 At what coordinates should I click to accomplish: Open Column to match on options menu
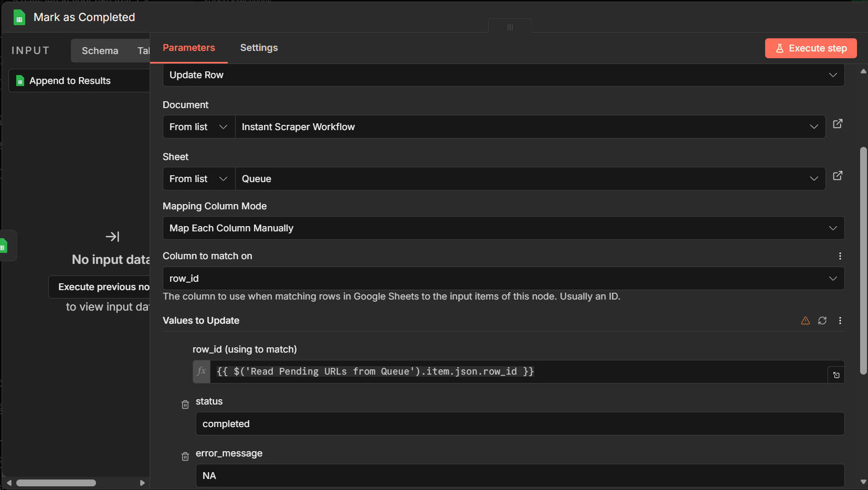pyautogui.click(x=840, y=256)
